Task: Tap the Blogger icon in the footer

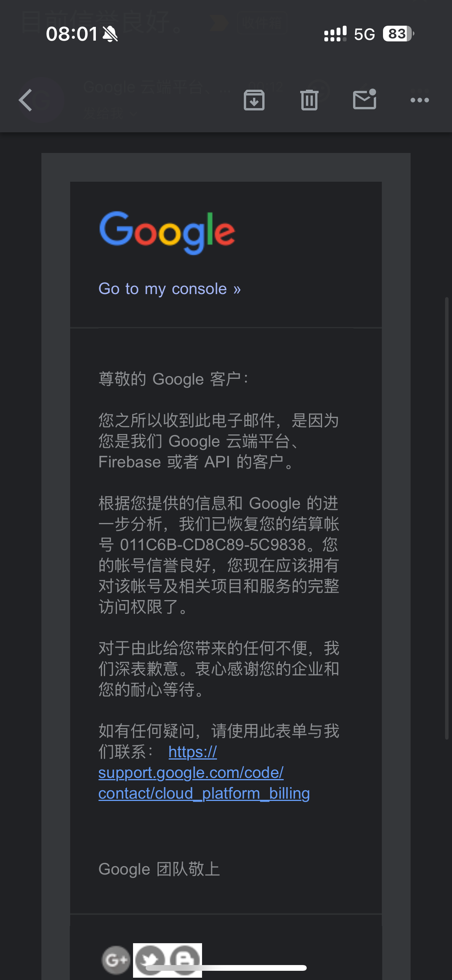Action: [x=185, y=960]
